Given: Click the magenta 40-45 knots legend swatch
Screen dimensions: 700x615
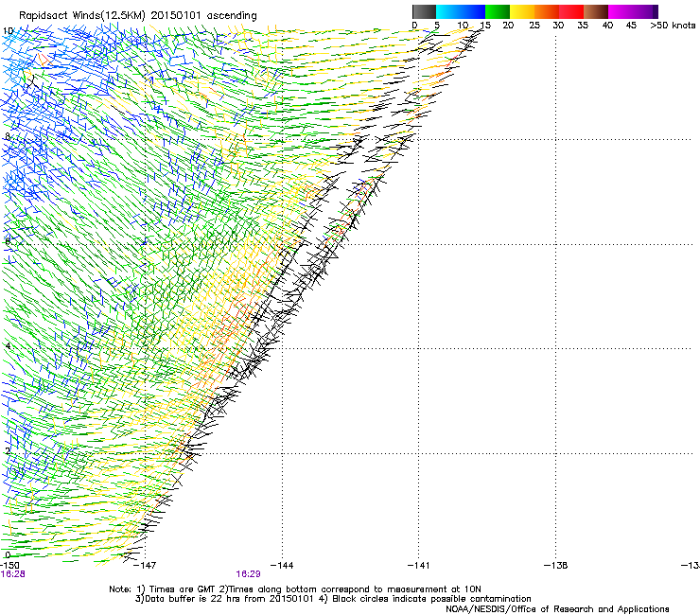Looking at the screenshot, I should (x=621, y=11).
